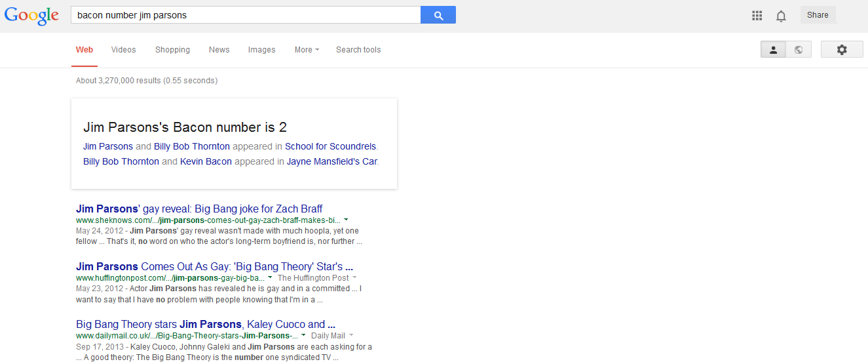Switch to the Images tab
This screenshot has width=868, height=364.
click(261, 50)
